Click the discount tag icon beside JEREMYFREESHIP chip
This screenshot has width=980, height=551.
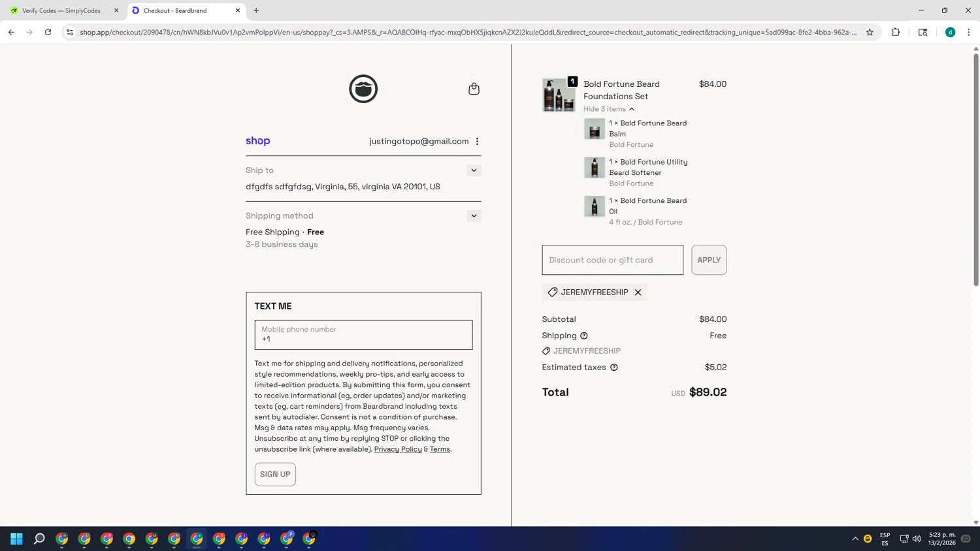[553, 292]
